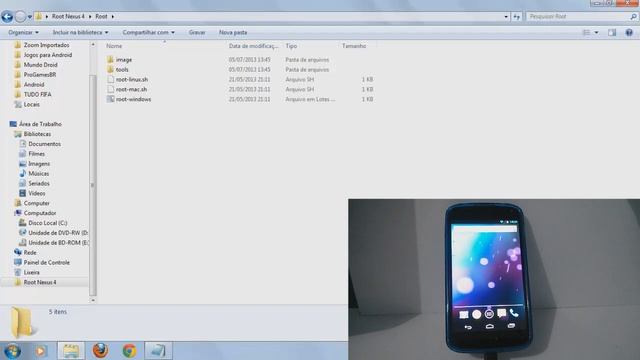Click navigation pane scrollbar down arrow

[93, 300]
